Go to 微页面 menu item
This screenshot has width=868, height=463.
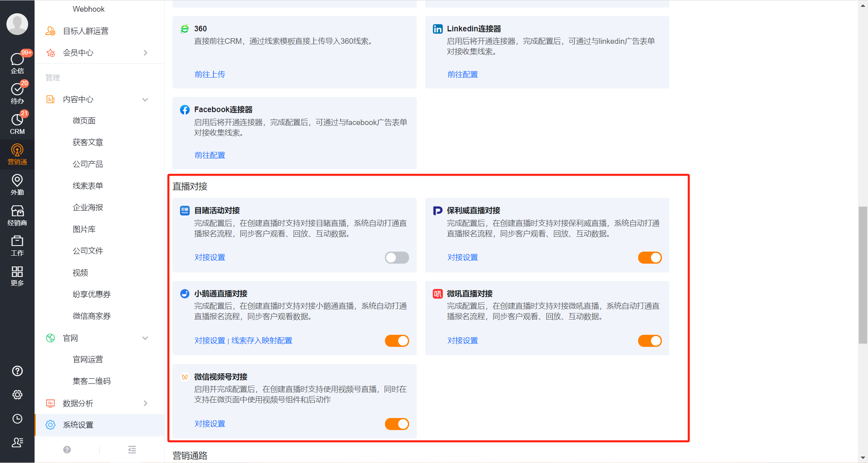pos(84,121)
